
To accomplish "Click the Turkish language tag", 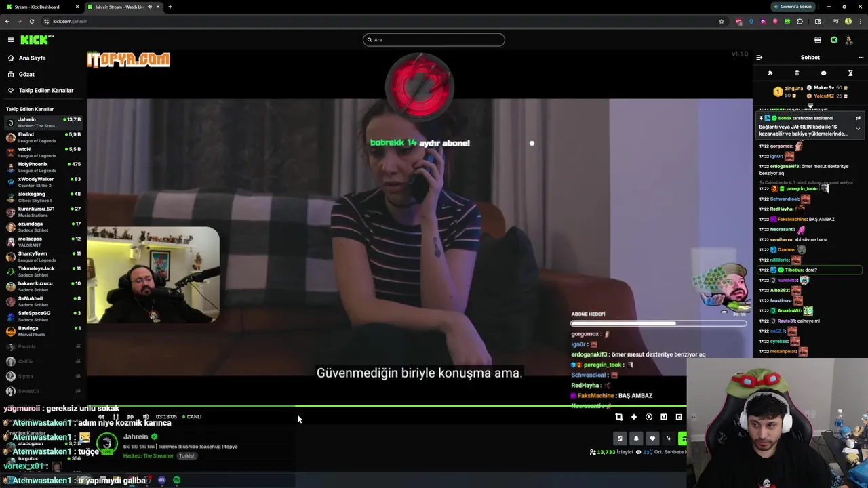I will pos(187,456).
